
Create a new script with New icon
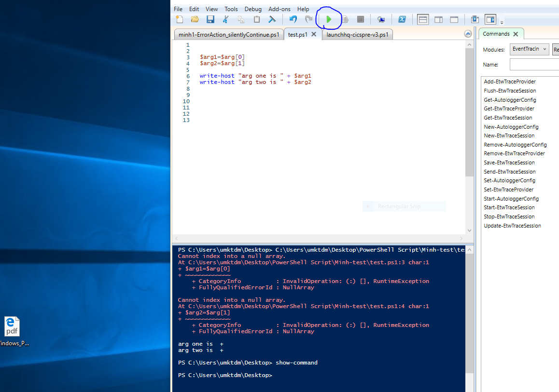coord(180,19)
